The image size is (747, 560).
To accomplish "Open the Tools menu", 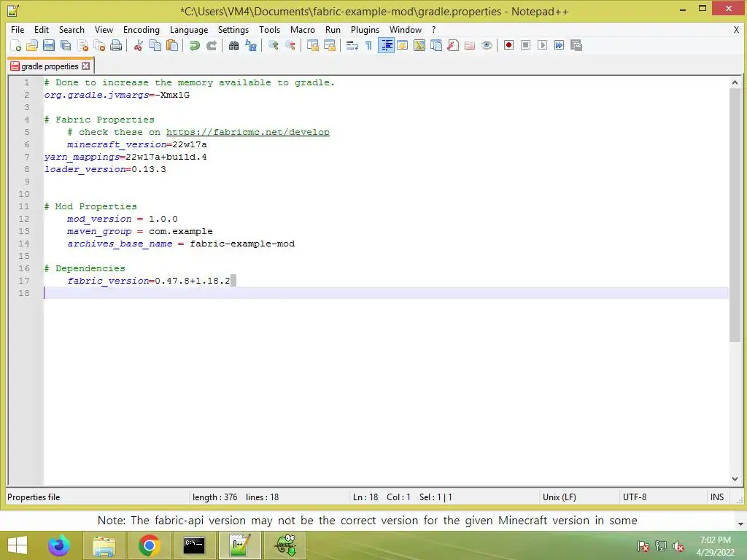I will point(270,29).
